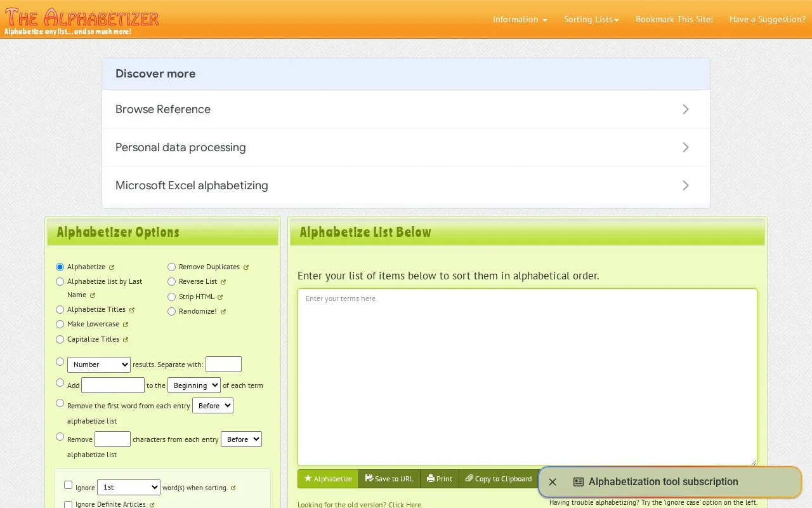Open the Before dropdown for removing first word
The width and height of the screenshot is (812, 508).
(213, 406)
